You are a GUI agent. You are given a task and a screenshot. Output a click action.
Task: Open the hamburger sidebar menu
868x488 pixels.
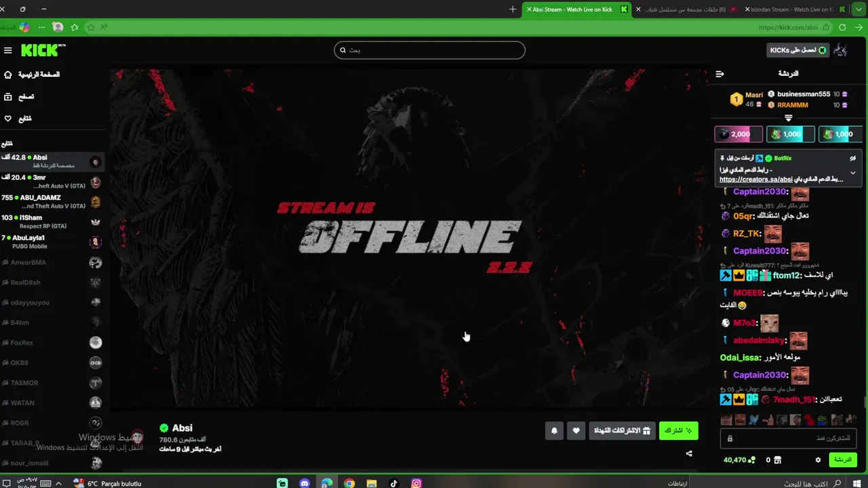pos(8,50)
